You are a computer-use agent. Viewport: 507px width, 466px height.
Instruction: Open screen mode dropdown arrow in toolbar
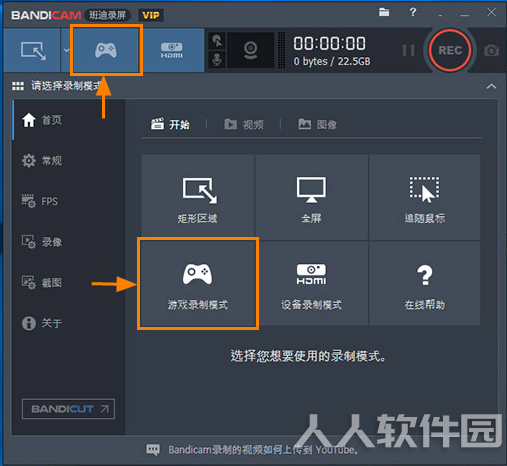pos(66,50)
